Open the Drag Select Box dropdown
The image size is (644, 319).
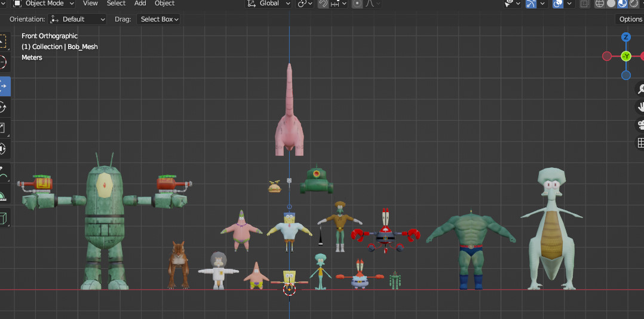(x=158, y=19)
